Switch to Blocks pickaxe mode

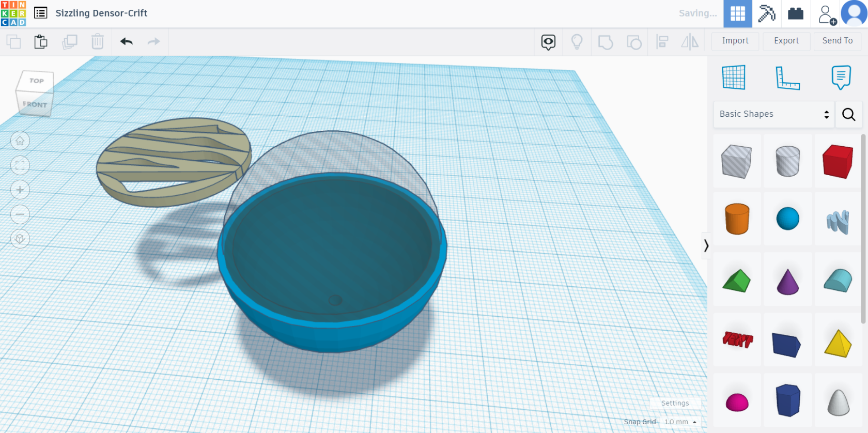767,13
